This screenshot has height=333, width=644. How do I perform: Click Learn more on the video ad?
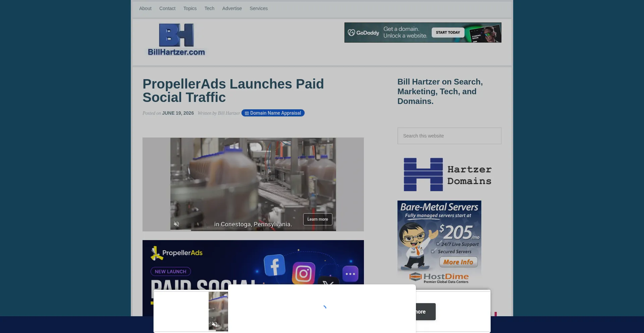[318, 219]
